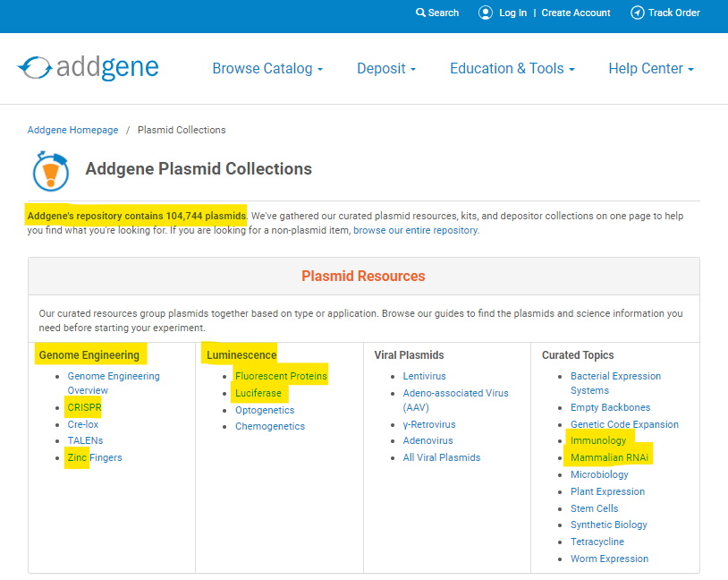Image resolution: width=728 pixels, height=580 pixels.
Task: Open the Luciferase link
Action: click(258, 393)
